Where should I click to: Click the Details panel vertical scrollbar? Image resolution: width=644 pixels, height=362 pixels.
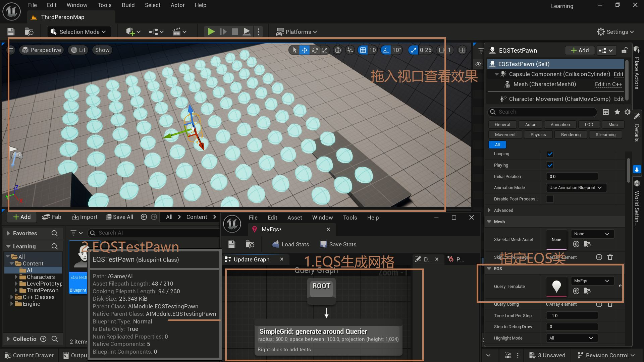pos(628,170)
